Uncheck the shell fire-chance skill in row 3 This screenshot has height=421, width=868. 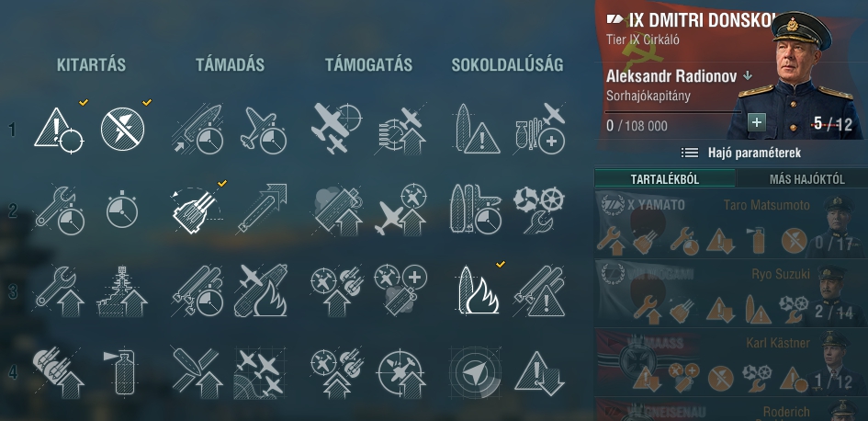pos(476,290)
